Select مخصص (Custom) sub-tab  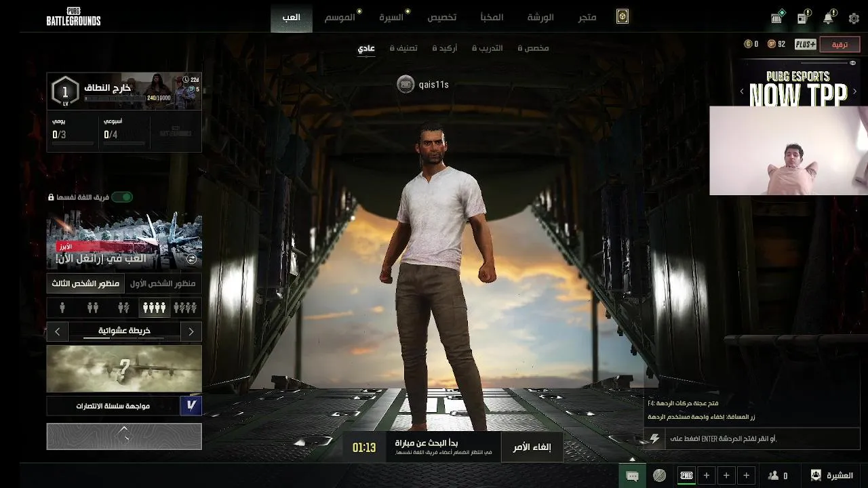tap(533, 48)
